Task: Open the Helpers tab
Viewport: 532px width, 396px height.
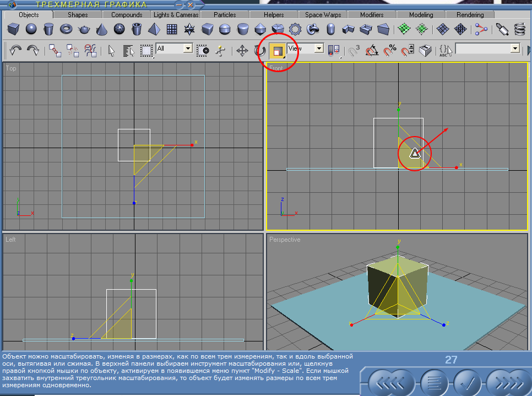Action: tap(274, 14)
